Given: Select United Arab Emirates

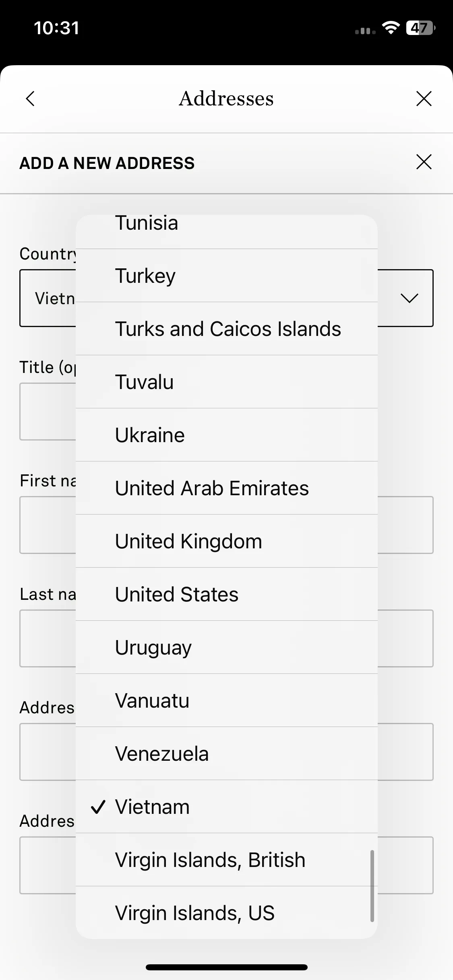Looking at the screenshot, I should coord(227,488).
